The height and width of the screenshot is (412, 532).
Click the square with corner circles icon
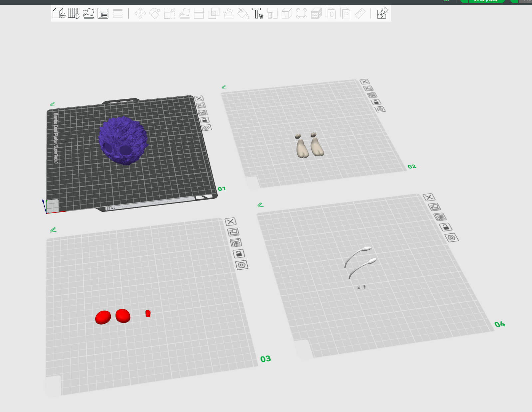click(301, 13)
